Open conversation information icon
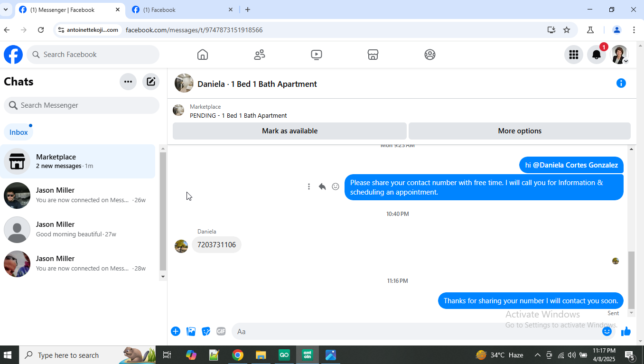 621,83
